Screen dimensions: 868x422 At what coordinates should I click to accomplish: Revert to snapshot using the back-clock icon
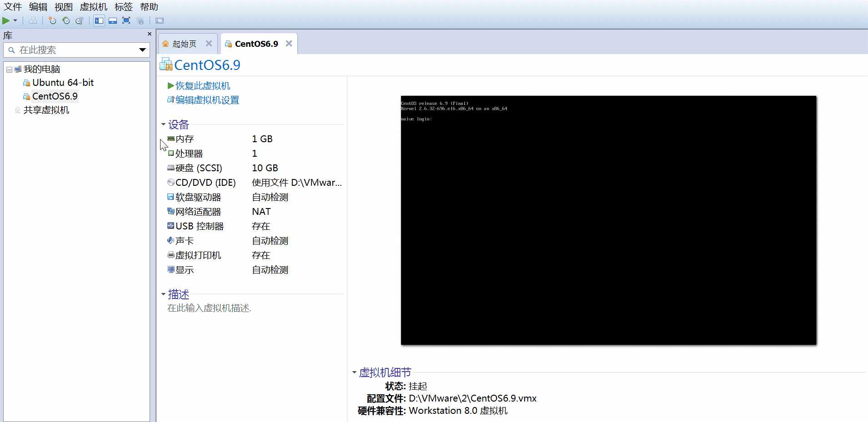tap(66, 20)
